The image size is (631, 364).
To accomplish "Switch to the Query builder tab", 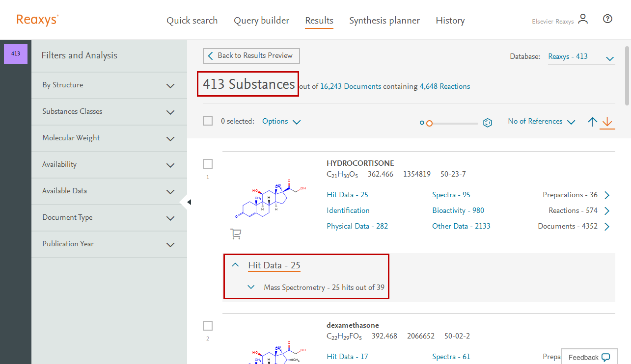I will click(261, 21).
